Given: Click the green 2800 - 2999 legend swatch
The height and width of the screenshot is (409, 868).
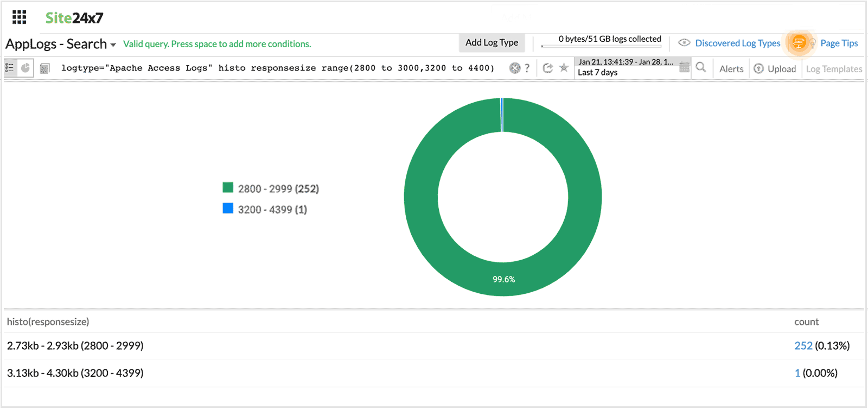Looking at the screenshot, I should click(x=228, y=188).
